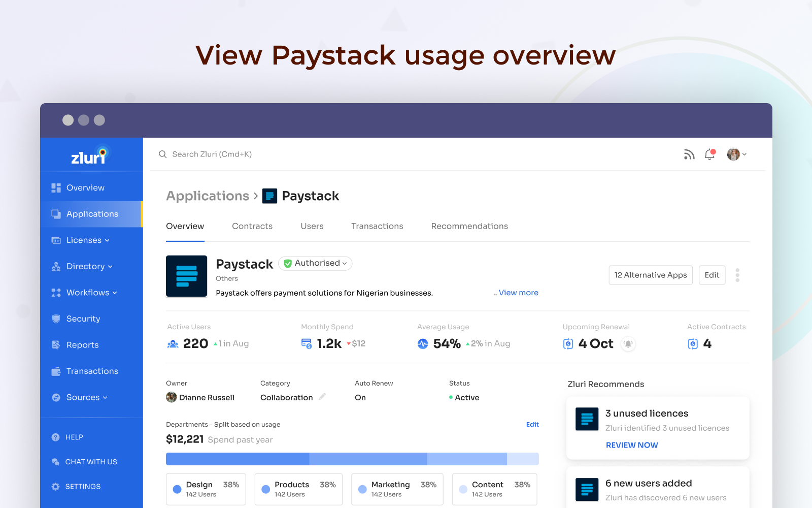Click the 12 Alternative Apps button
Image resolution: width=812 pixels, height=508 pixels.
coord(651,275)
